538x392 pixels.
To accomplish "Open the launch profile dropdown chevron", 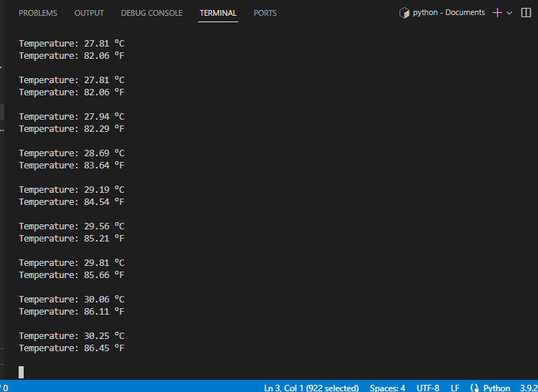I will (x=510, y=13).
